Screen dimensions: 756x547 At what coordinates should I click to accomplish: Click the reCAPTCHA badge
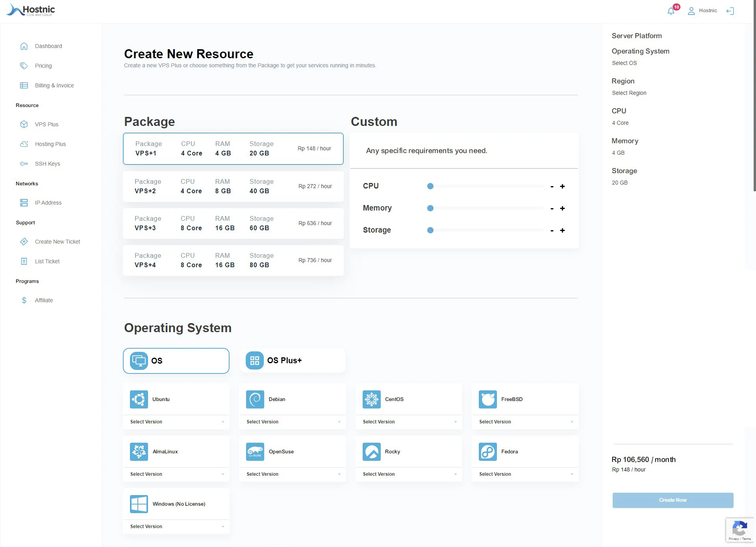click(740, 530)
